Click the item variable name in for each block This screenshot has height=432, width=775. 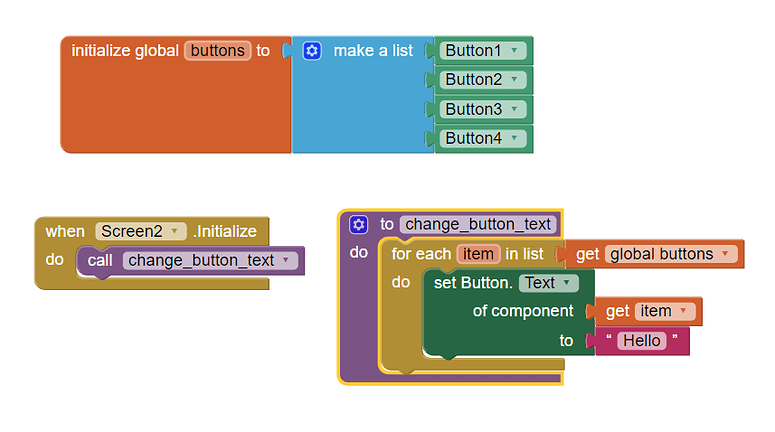pos(478,254)
